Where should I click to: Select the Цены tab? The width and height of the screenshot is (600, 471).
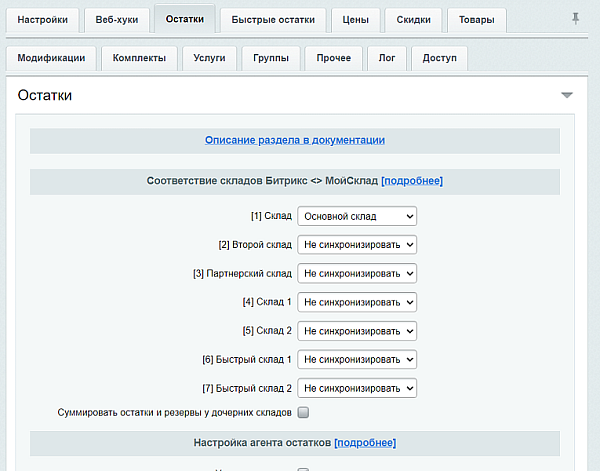click(354, 20)
